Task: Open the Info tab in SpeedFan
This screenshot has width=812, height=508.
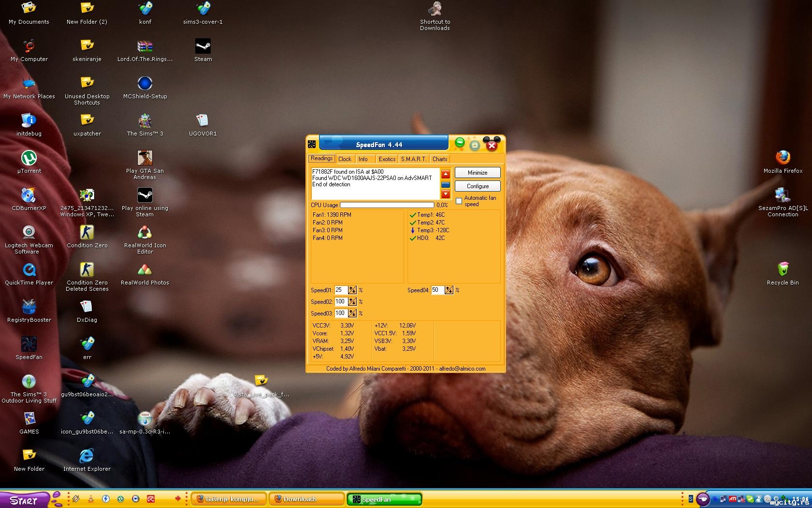Action: 363,159
